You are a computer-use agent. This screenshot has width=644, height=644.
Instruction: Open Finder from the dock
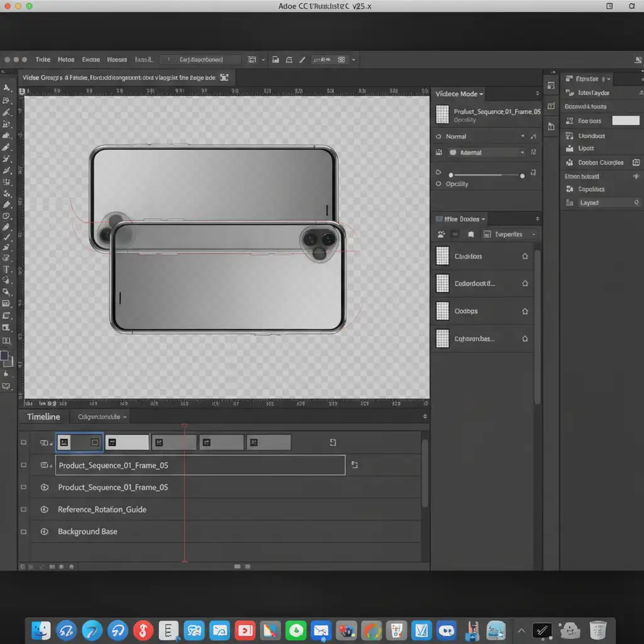[x=42, y=630]
